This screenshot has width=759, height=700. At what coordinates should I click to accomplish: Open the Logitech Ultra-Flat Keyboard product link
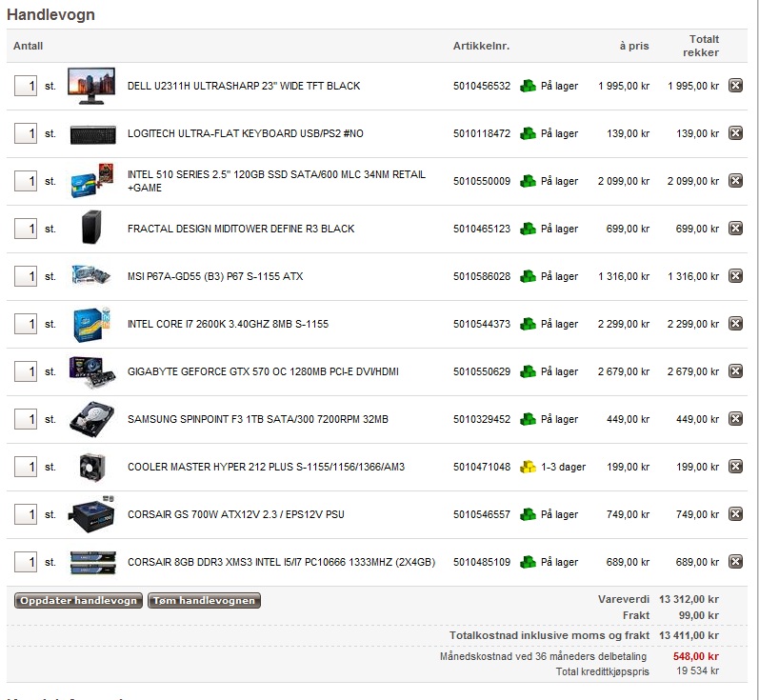(246, 133)
